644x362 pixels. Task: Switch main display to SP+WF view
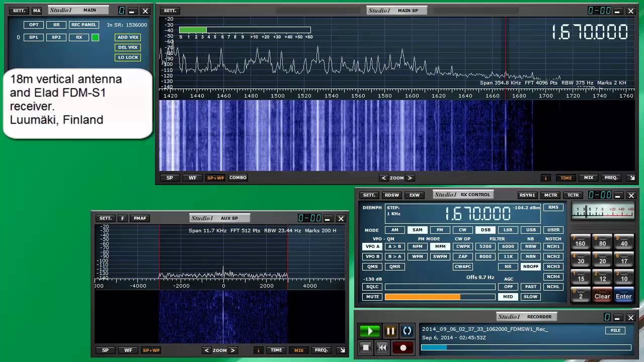click(215, 177)
